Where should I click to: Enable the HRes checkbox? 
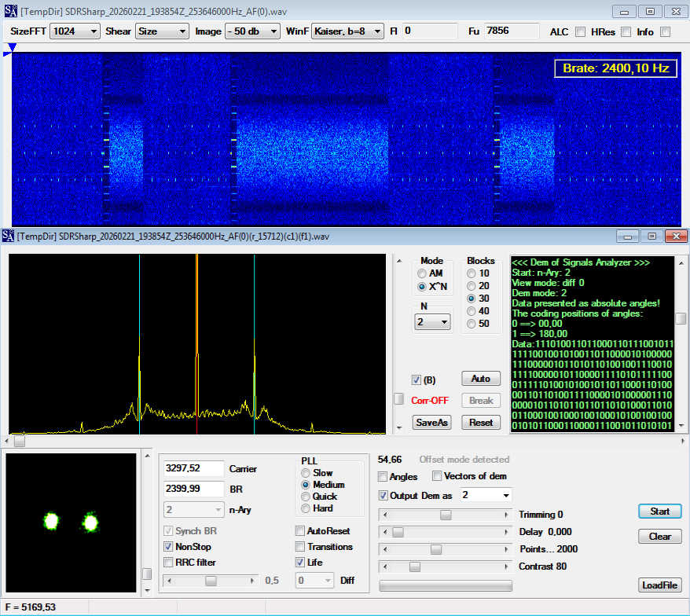point(626,31)
